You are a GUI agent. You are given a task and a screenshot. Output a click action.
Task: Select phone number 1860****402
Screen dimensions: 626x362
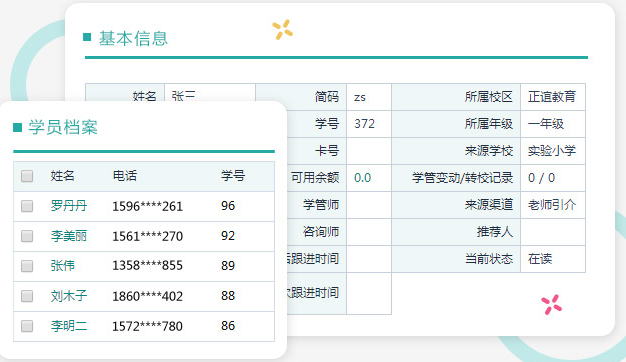pos(147,296)
